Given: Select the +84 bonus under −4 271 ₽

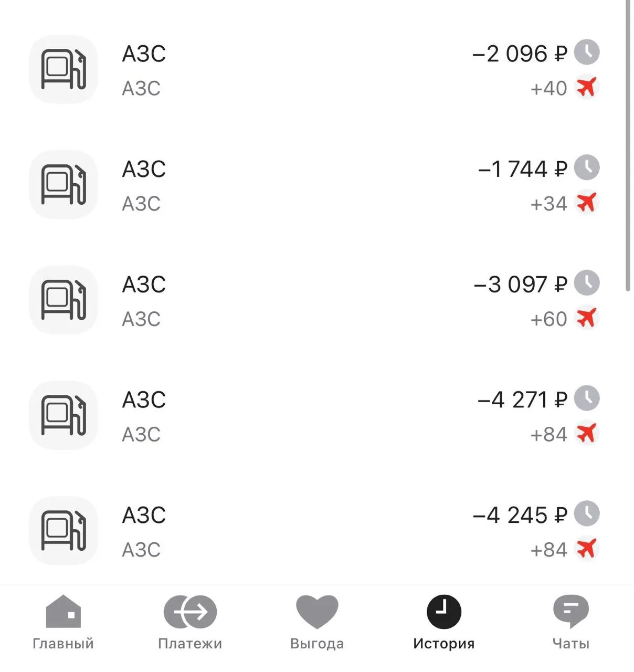Looking at the screenshot, I should click(x=548, y=435).
